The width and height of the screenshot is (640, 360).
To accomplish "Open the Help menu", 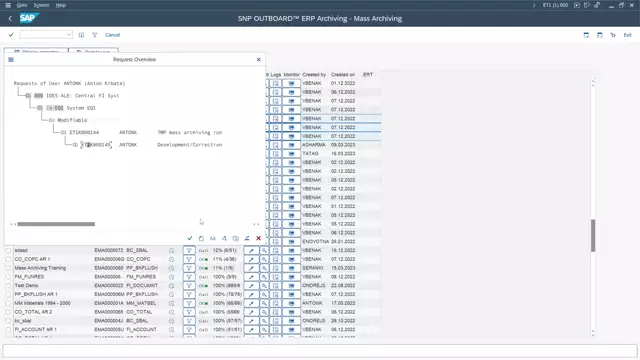I will [61, 5].
